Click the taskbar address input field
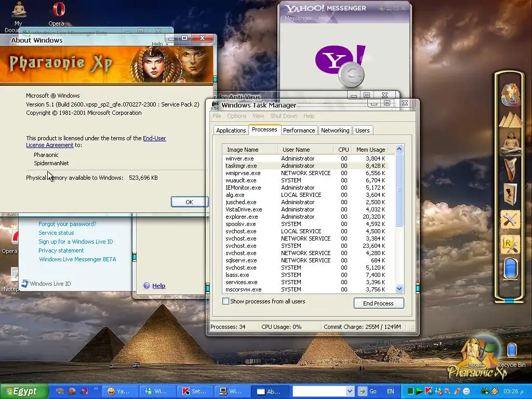532x399 pixels. click(x=319, y=391)
